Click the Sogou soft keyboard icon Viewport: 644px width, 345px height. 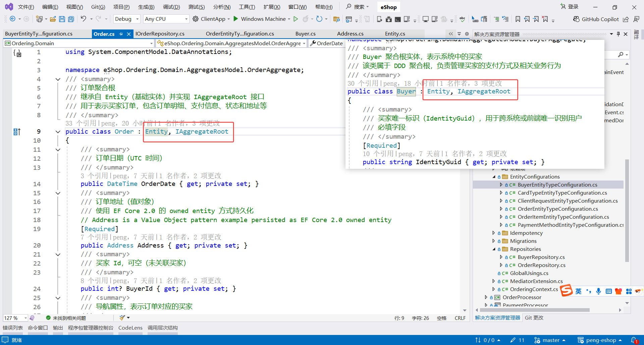pos(609,291)
